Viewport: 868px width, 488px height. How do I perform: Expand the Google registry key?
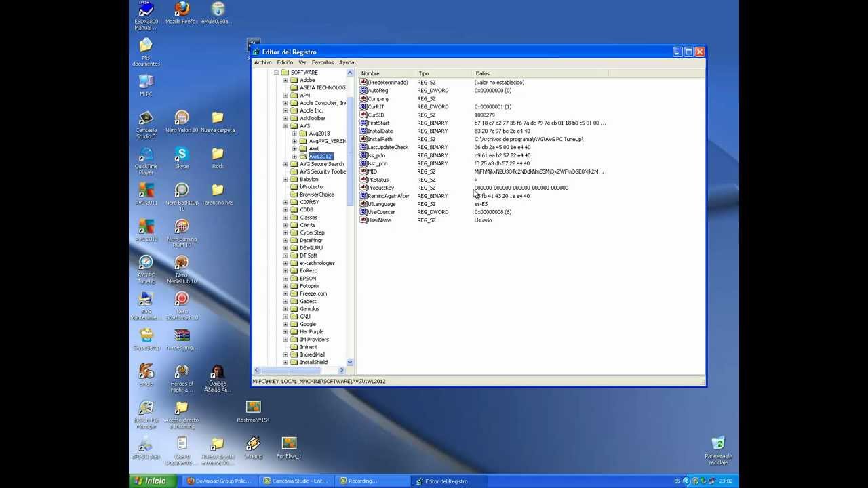285,324
